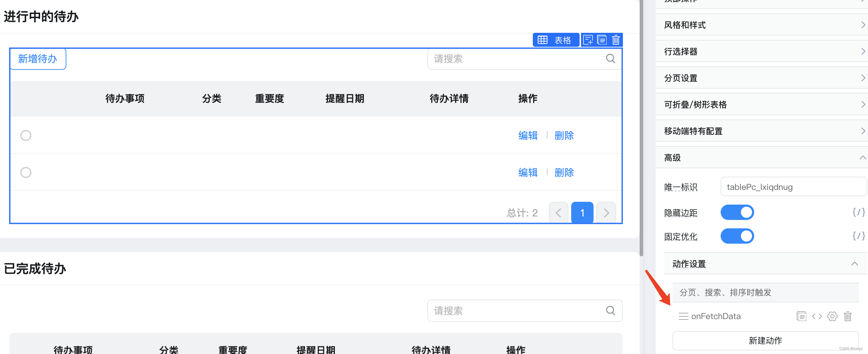
Task: Select the first table row radio button
Action: 26,135
